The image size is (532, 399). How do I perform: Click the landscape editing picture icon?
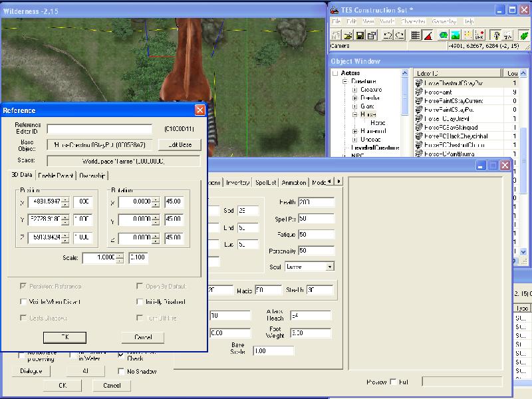click(x=456, y=35)
